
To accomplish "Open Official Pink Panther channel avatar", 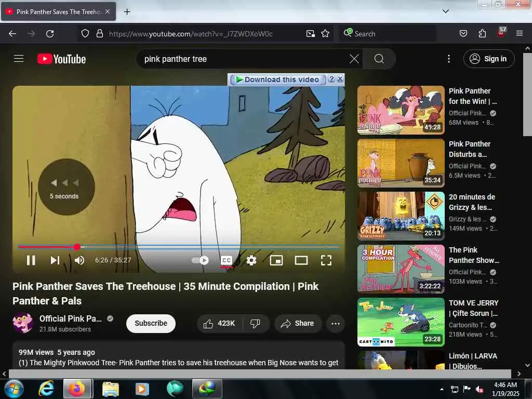I will (x=23, y=323).
